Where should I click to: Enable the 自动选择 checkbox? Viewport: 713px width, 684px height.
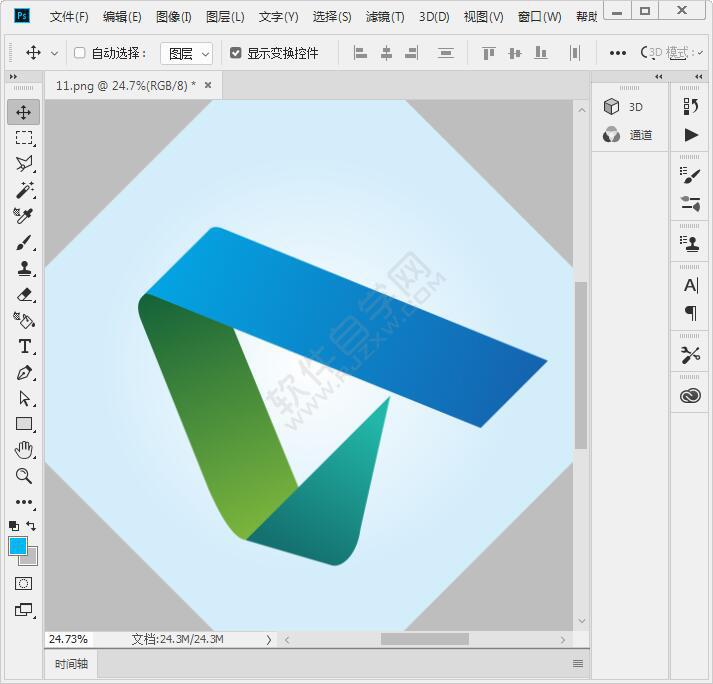click(x=80, y=53)
